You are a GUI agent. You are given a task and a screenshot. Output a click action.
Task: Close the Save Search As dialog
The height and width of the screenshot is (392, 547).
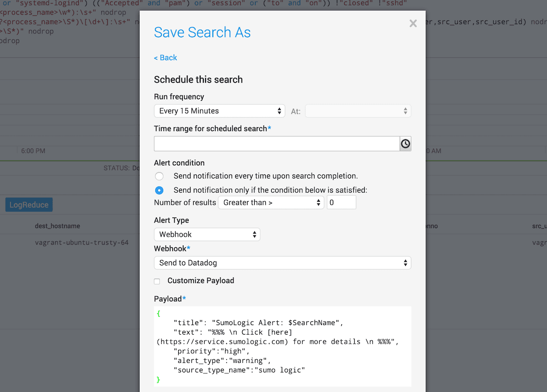click(x=413, y=24)
